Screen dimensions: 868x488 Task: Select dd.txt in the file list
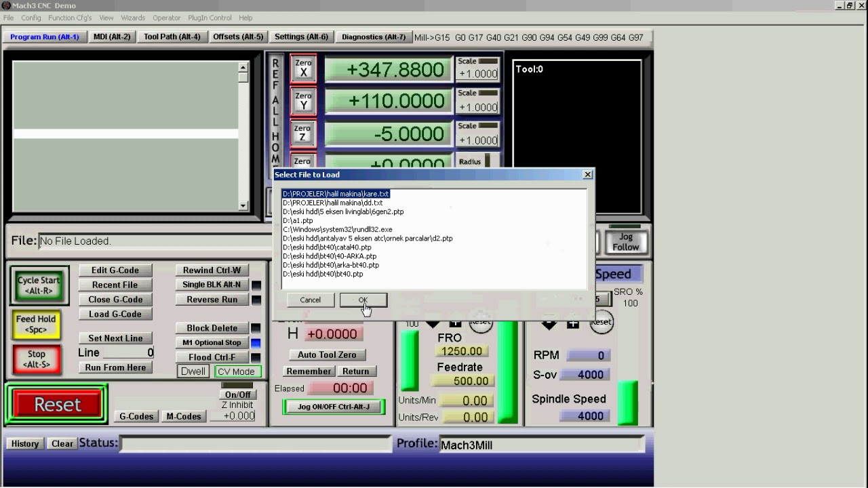[x=332, y=203]
